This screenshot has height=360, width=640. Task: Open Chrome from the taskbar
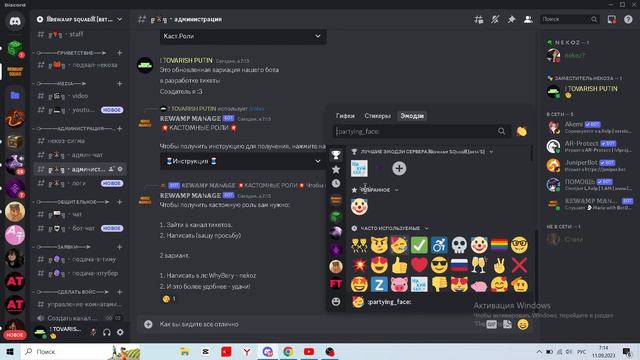[x=288, y=351]
